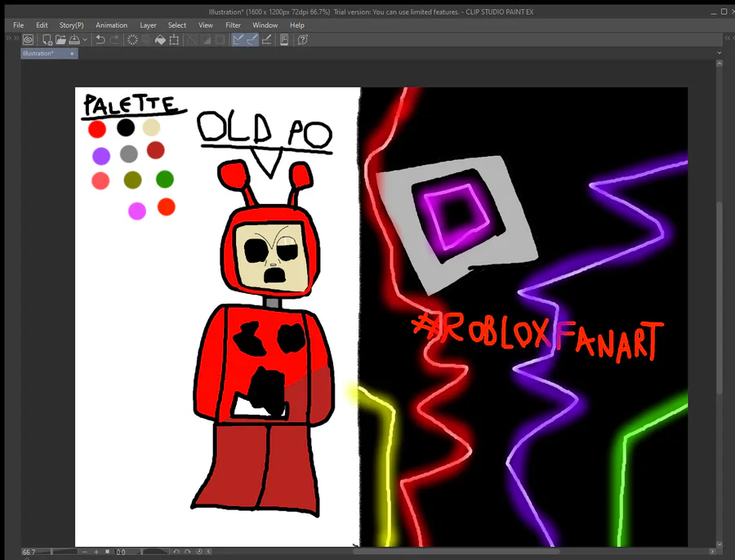Click the purple palette dot on the canvas
This screenshot has width=735, height=560.
tap(101, 156)
